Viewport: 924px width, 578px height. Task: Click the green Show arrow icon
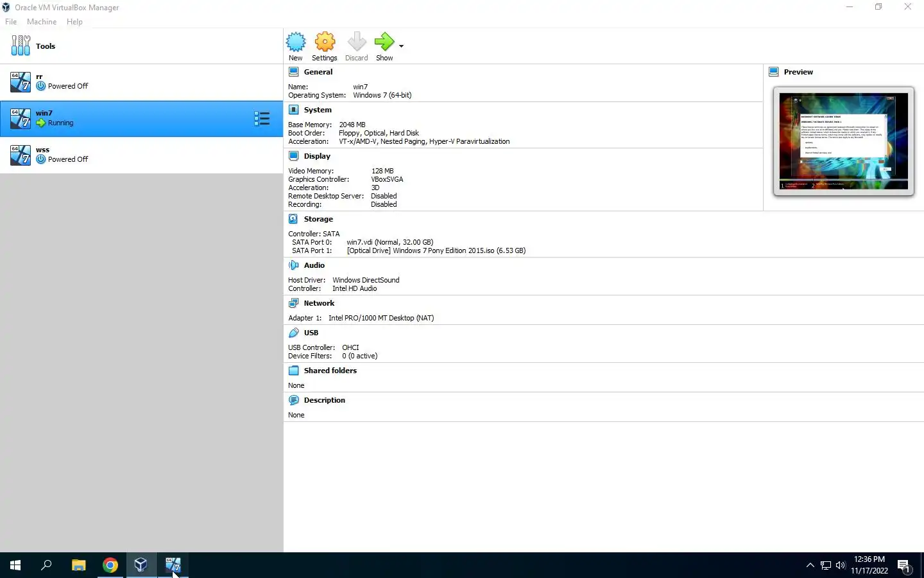(384, 42)
